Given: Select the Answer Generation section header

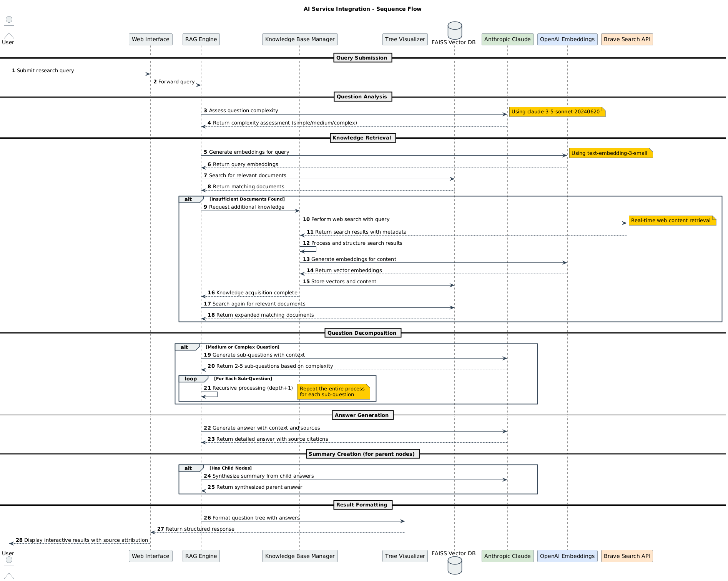Looking at the screenshot, I should point(362,415).
